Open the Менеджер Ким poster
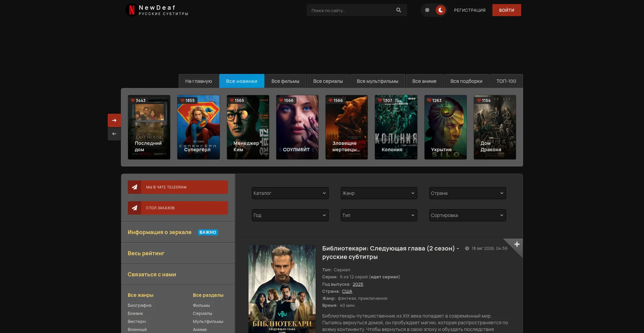Screen dimensions: 644x333 pos(248,127)
